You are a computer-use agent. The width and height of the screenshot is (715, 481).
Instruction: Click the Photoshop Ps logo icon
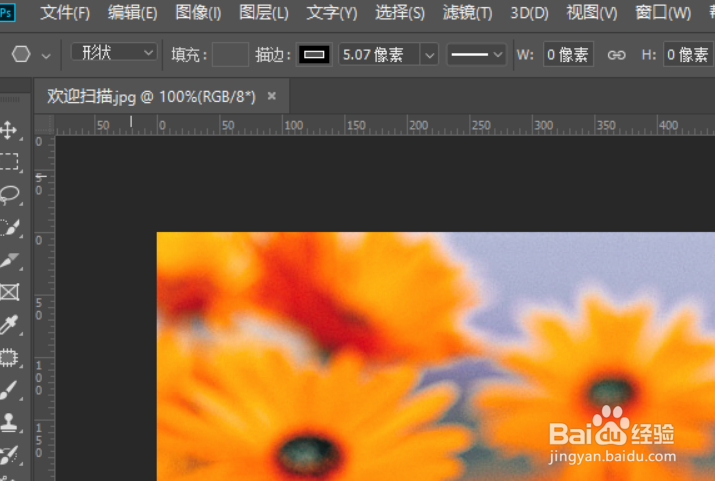(x=7, y=12)
